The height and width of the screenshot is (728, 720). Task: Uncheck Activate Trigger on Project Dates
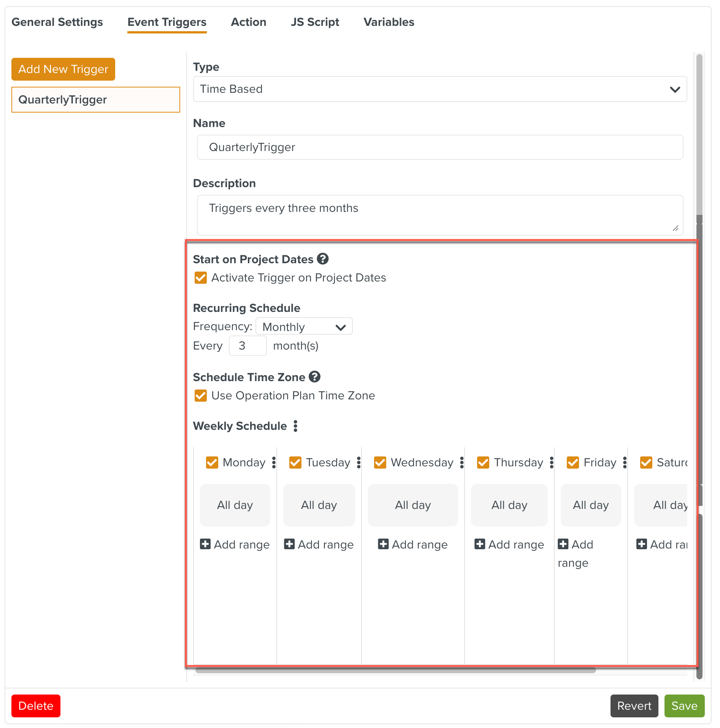[x=201, y=278]
